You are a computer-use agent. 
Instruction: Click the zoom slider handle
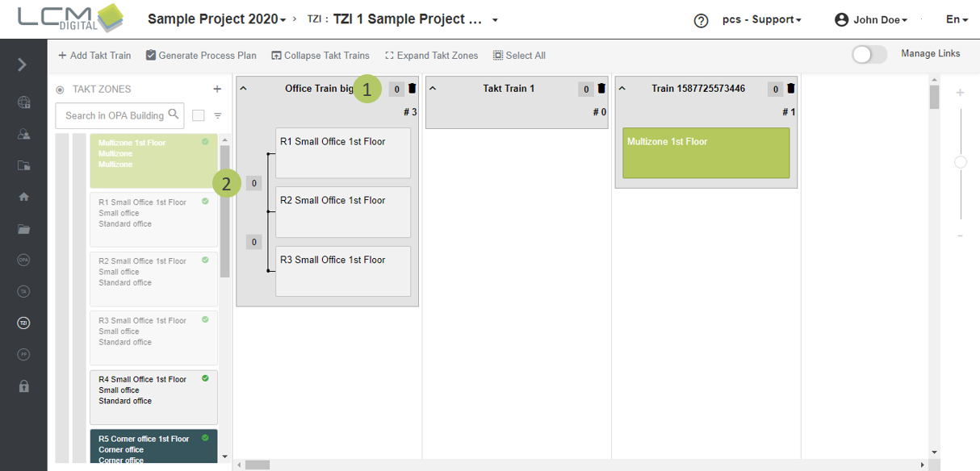click(961, 162)
